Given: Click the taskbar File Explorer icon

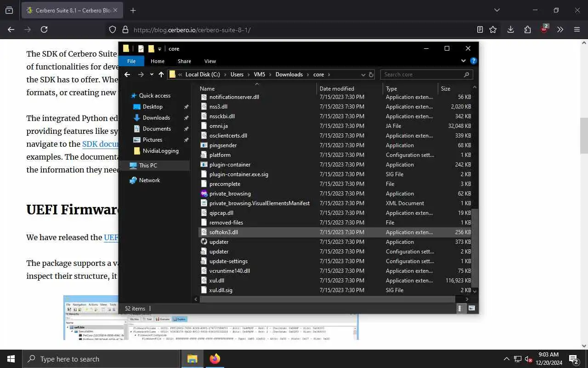Looking at the screenshot, I should pos(192,359).
